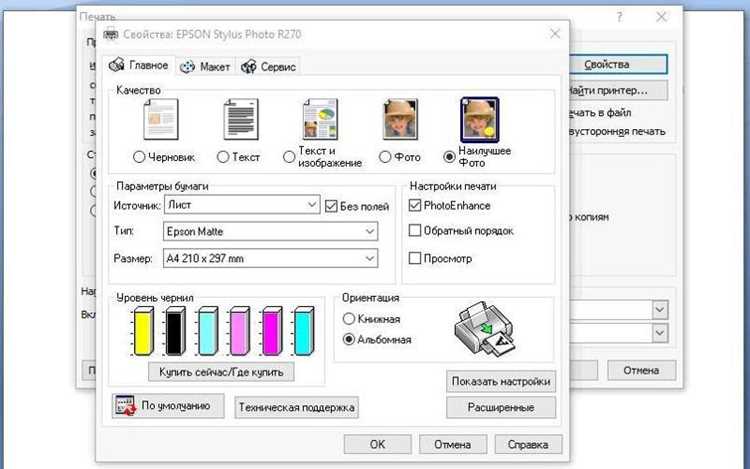Click help question mark in Печать window
The image size is (750, 469).
click(619, 18)
